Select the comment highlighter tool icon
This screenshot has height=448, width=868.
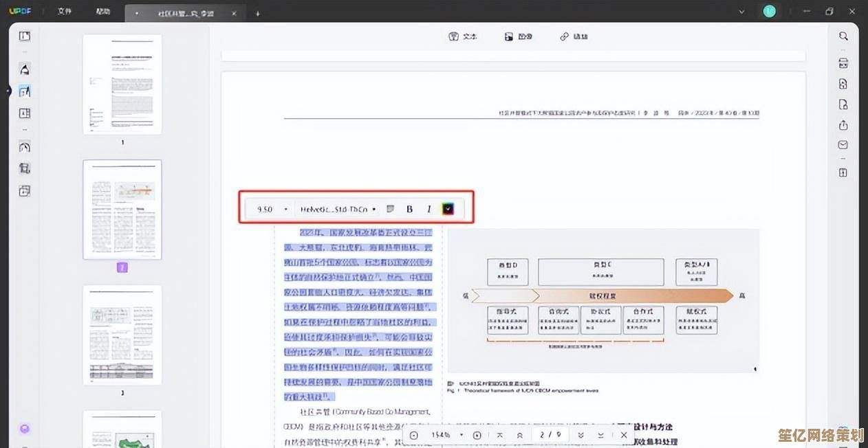[x=25, y=69]
